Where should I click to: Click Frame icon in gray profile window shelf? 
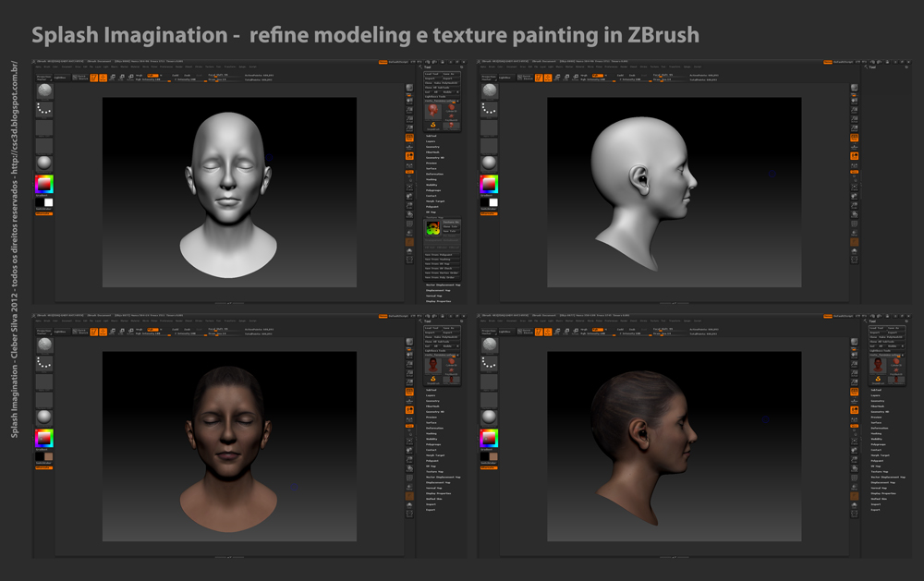click(x=855, y=188)
